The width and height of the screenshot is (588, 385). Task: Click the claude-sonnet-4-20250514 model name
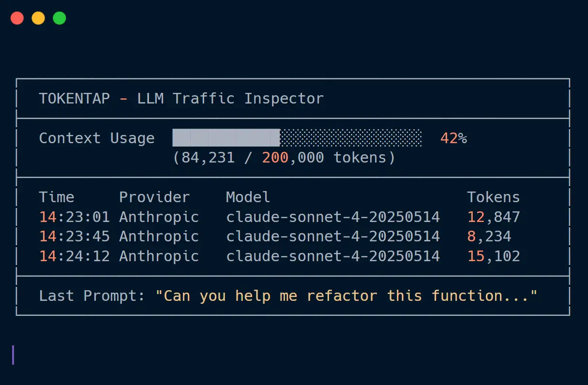[333, 217]
